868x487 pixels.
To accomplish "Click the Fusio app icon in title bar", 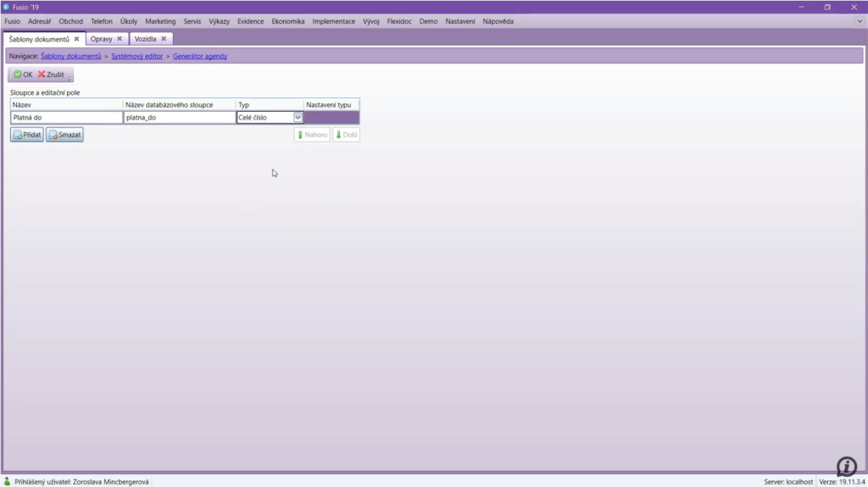I will tap(6, 7).
